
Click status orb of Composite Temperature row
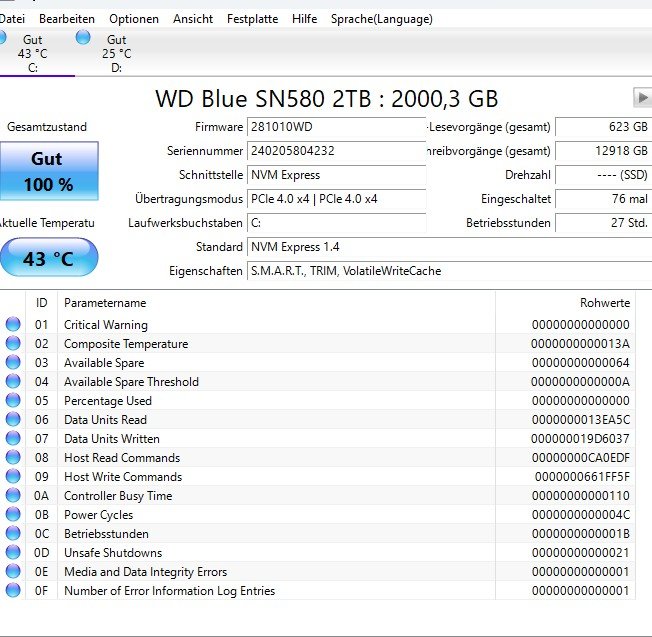click(x=13, y=343)
